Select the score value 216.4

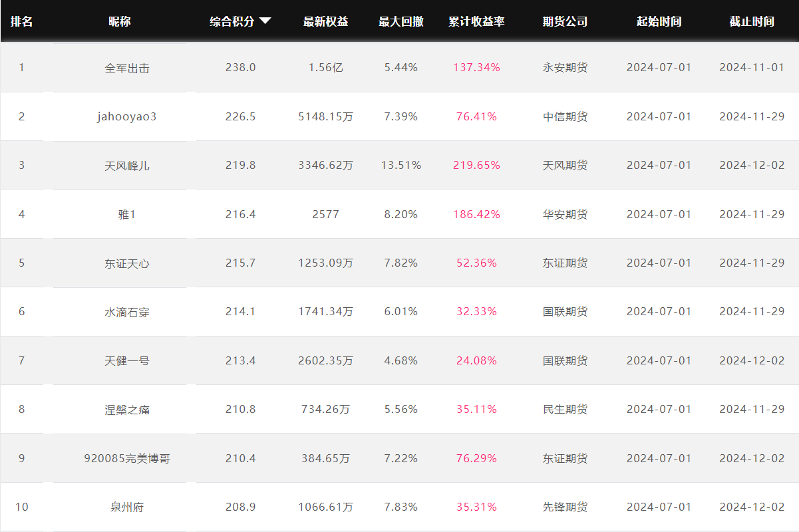point(240,214)
